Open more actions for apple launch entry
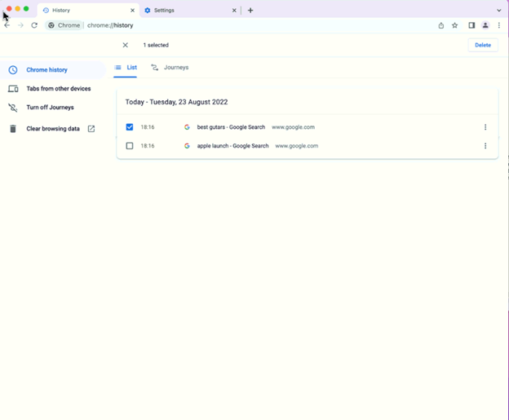 [485, 146]
